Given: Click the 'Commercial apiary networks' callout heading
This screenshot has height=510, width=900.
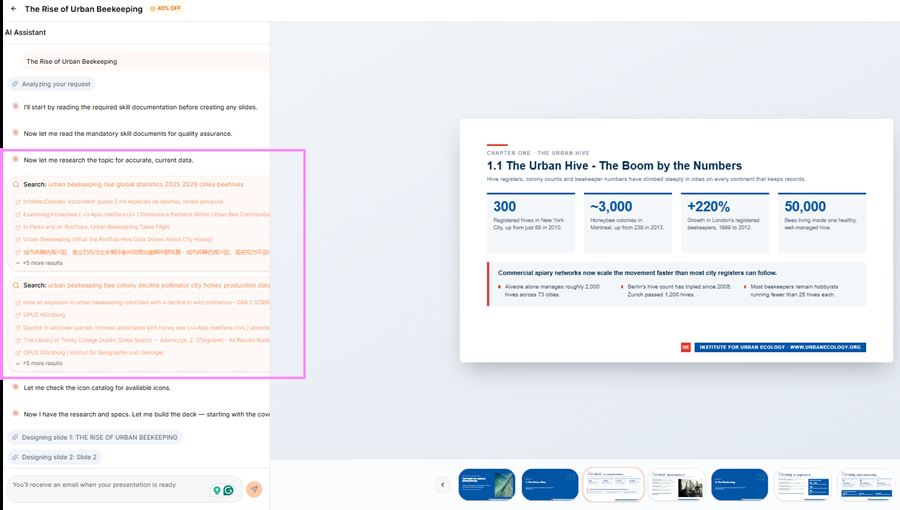Looking at the screenshot, I should coord(637,273).
